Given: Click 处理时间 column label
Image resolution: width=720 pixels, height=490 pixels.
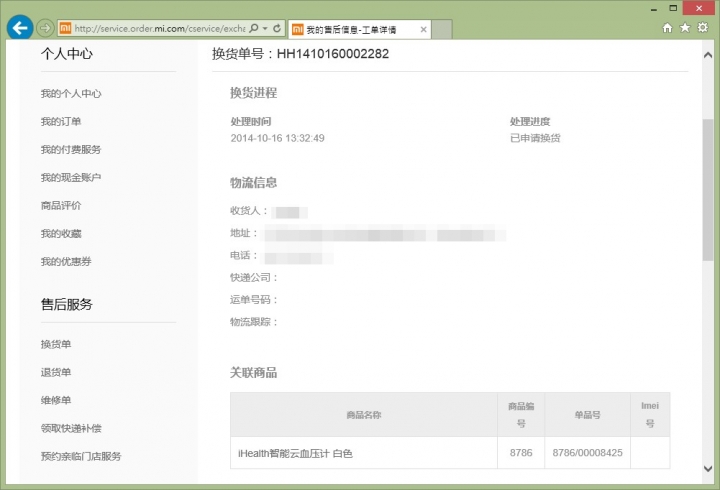Looking at the screenshot, I should [251, 122].
